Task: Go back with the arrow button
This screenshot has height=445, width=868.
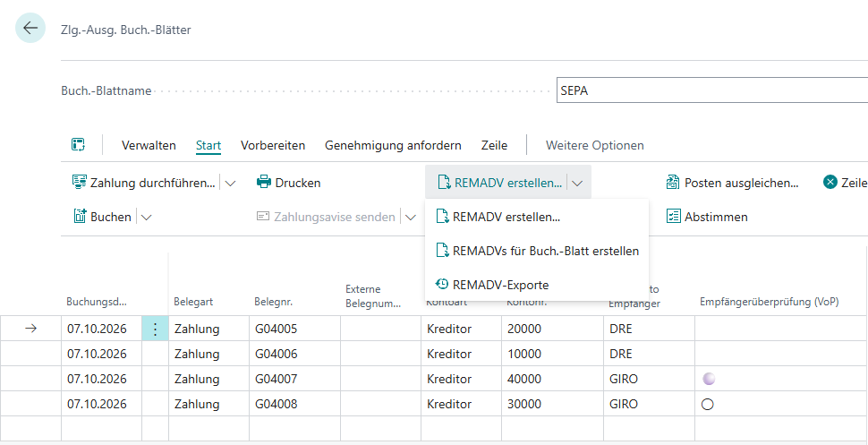Action: (x=30, y=29)
